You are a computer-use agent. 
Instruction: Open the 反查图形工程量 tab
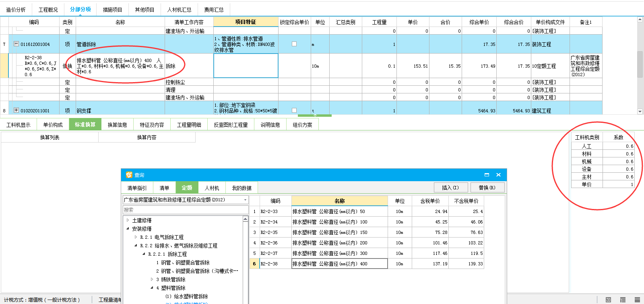(x=231, y=125)
